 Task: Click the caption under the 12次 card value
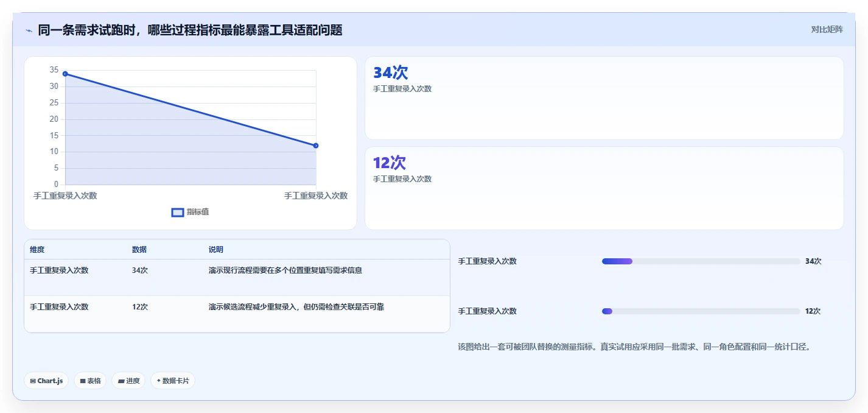point(402,179)
